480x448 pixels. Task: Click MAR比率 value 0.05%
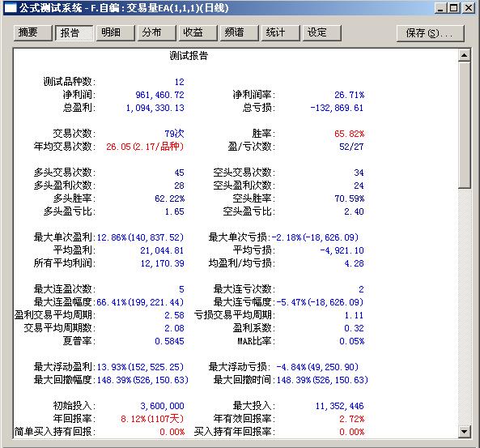pos(352,341)
